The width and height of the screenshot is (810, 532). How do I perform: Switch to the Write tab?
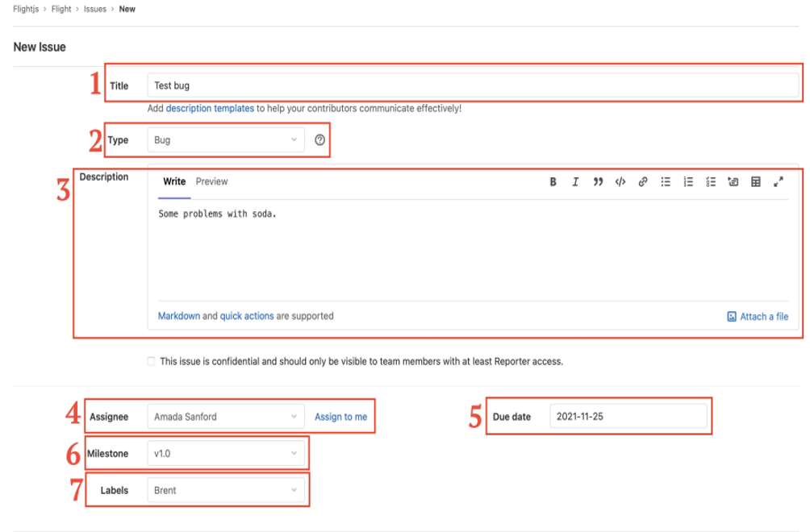click(174, 181)
